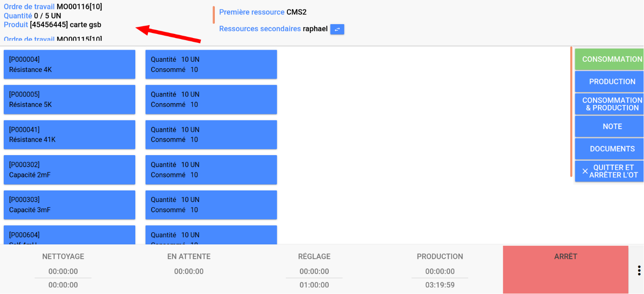Click the X Quitter et arrêter l'OT button
Image resolution: width=644 pixels, height=294 pixels.
(x=609, y=171)
